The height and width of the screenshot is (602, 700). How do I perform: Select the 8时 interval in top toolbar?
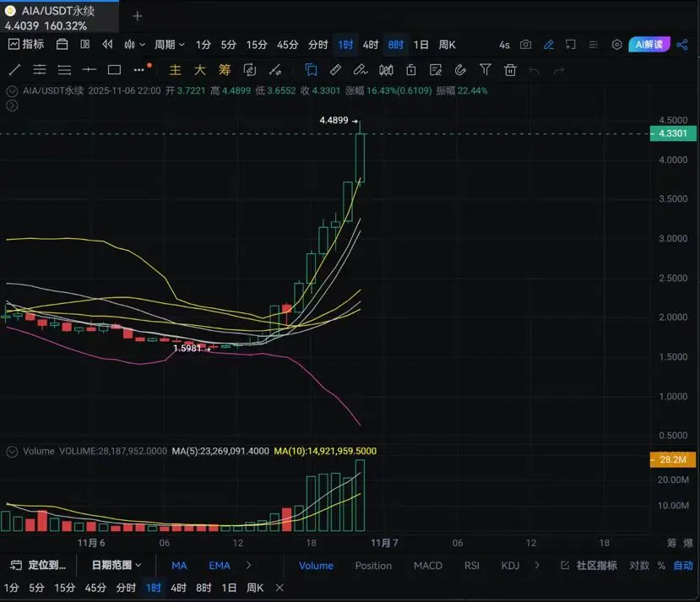(395, 45)
